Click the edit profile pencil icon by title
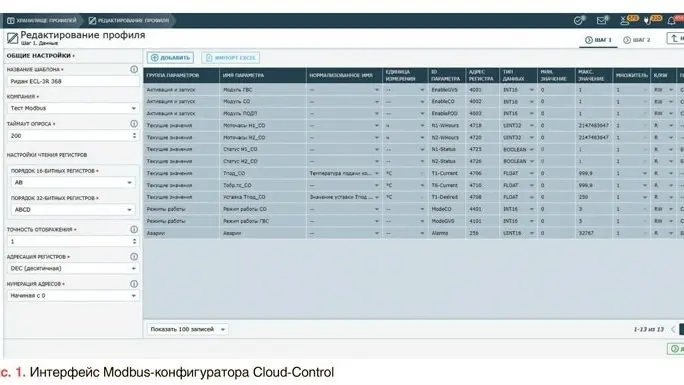The height and width of the screenshot is (385, 684). click(12, 38)
